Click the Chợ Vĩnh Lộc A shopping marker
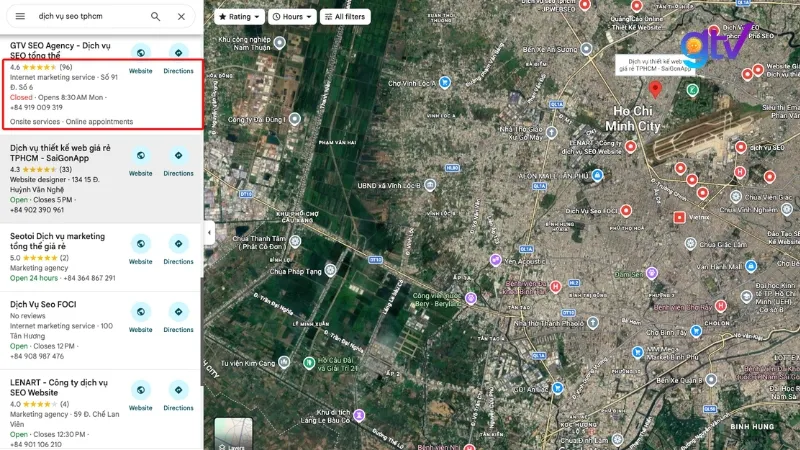This screenshot has width=800, height=450. click(445, 82)
